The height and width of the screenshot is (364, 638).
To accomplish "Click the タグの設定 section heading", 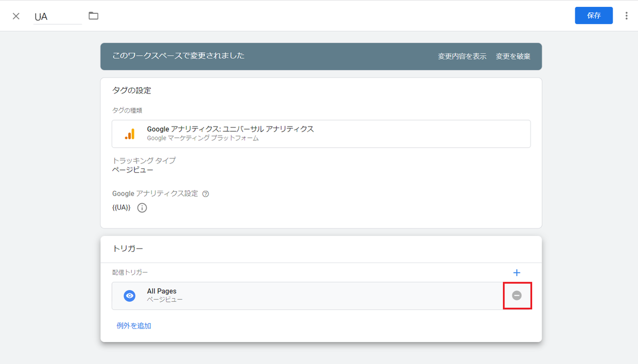I will [x=132, y=90].
